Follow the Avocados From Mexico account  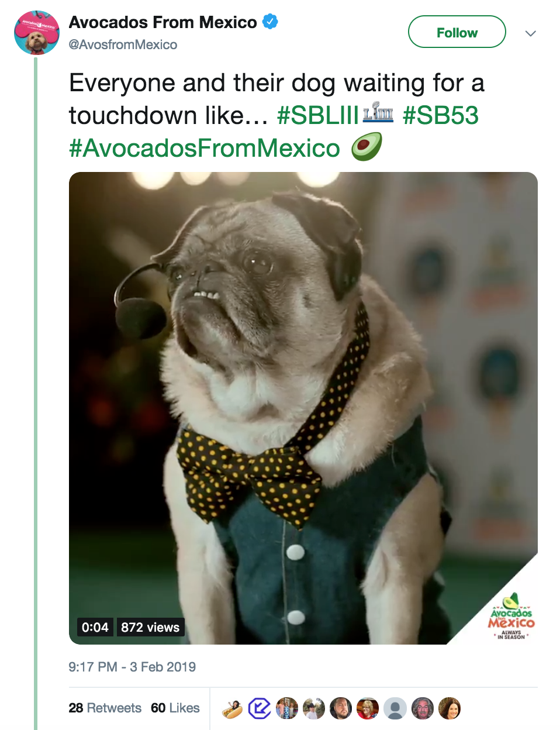point(457,32)
